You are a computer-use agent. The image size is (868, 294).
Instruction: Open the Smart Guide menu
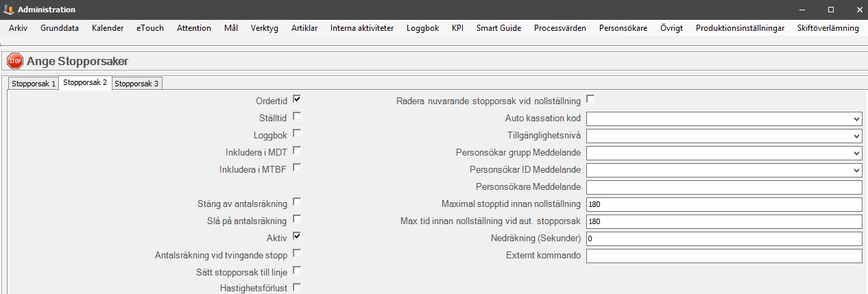498,28
